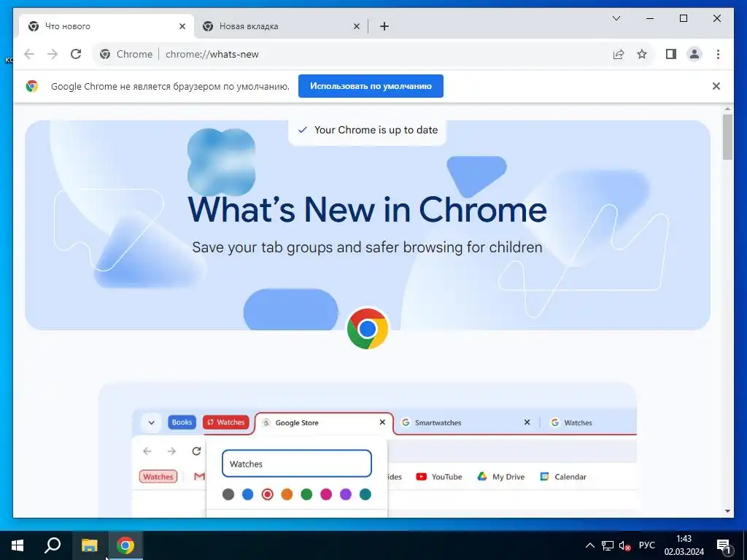This screenshot has height=560, width=747.
Task: Click the Gmail bookmark icon
Action: [x=200, y=476]
